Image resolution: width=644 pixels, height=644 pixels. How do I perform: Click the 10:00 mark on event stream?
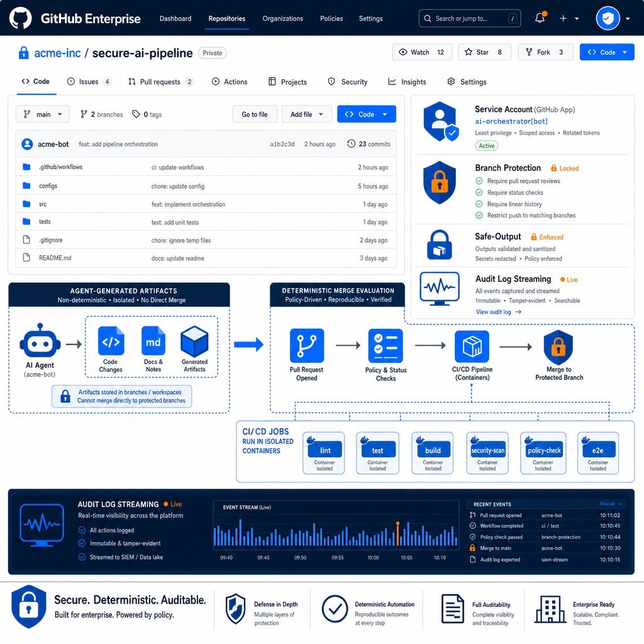tap(373, 557)
